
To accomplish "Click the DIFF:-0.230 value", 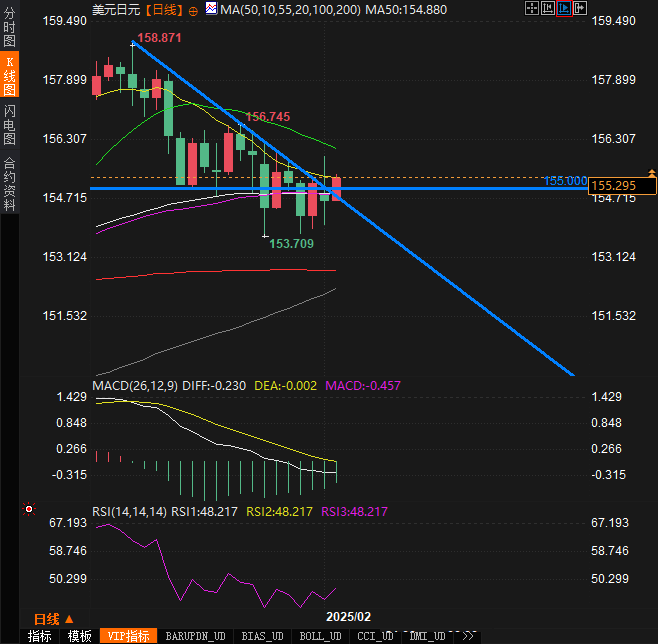I will [x=214, y=385].
